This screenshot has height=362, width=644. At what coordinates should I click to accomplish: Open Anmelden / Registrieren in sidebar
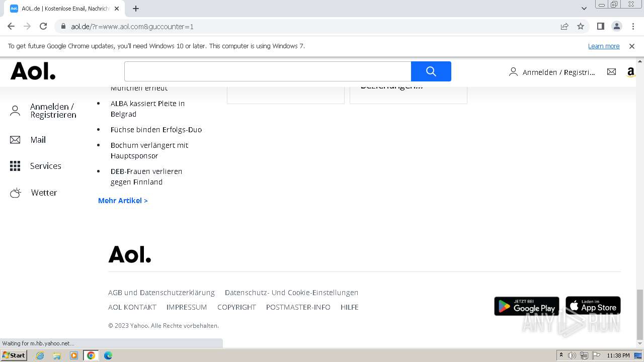[53, 111]
